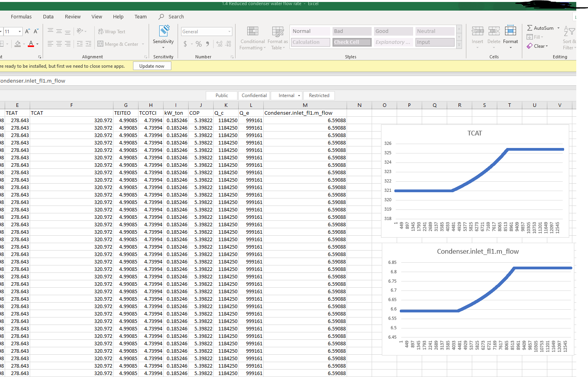The width and height of the screenshot is (588, 377).
Task: Select the Public sensitivity label
Action: click(221, 96)
